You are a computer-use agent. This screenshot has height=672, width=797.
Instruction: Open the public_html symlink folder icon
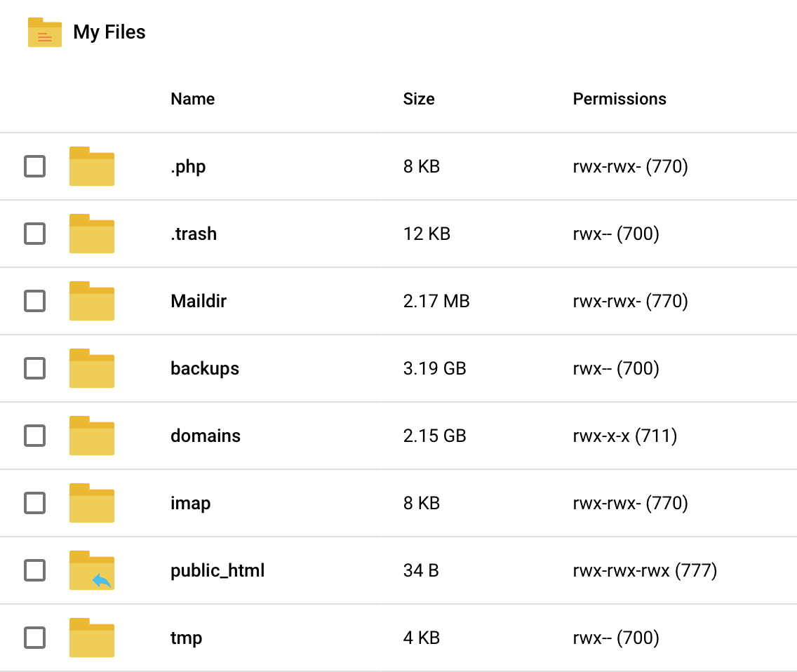pyautogui.click(x=91, y=570)
